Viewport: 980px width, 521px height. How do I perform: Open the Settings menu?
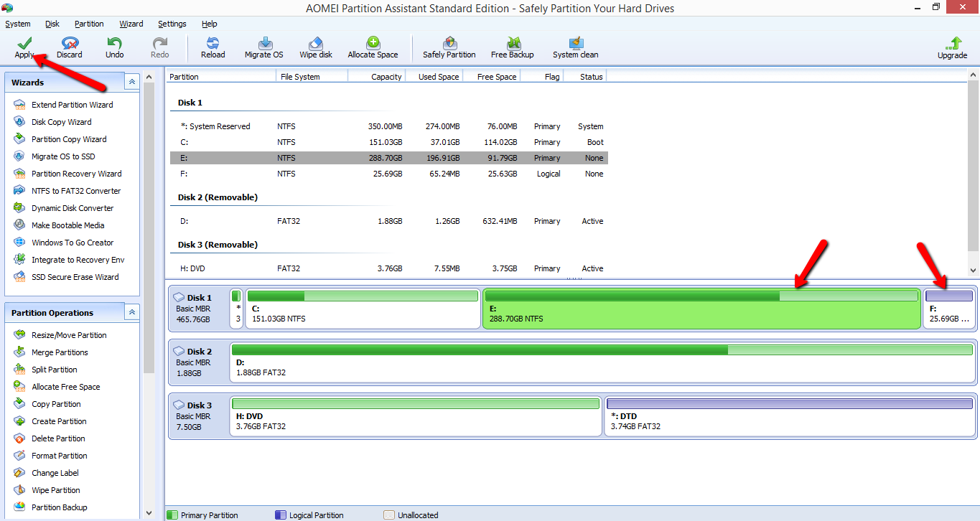point(172,24)
